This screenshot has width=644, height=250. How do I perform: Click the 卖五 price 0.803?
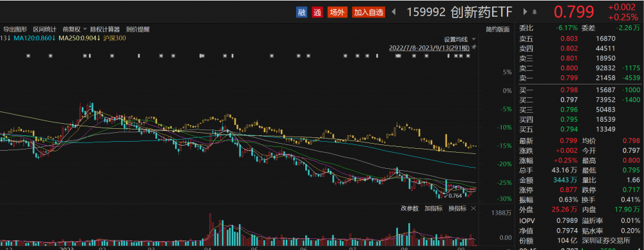pyautogui.click(x=570, y=39)
